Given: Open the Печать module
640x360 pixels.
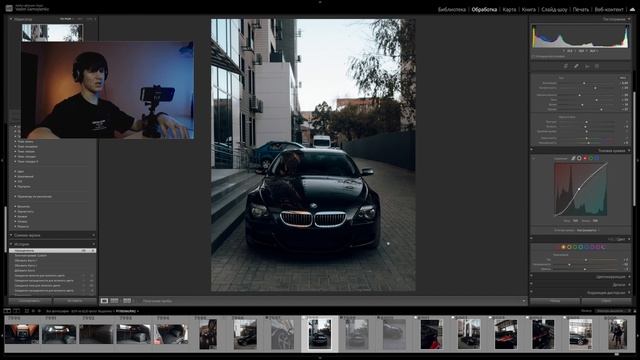Looking at the screenshot, I should click(581, 9).
